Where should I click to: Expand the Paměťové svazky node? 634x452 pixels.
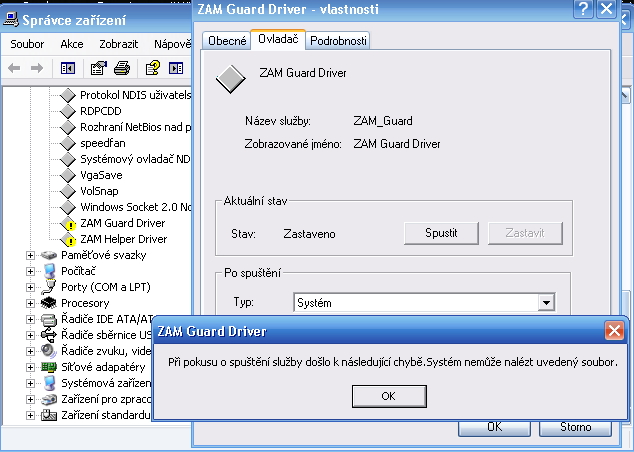click(30, 256)
